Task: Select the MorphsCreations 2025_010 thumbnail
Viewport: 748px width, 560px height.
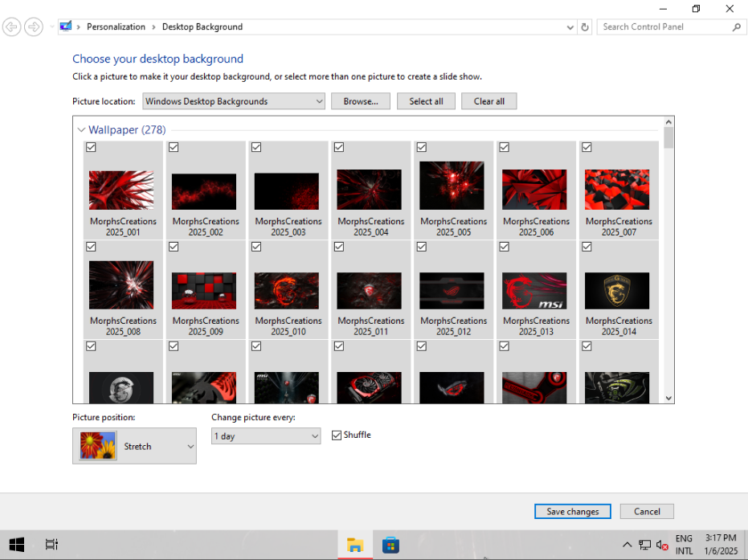Action: 287,291
